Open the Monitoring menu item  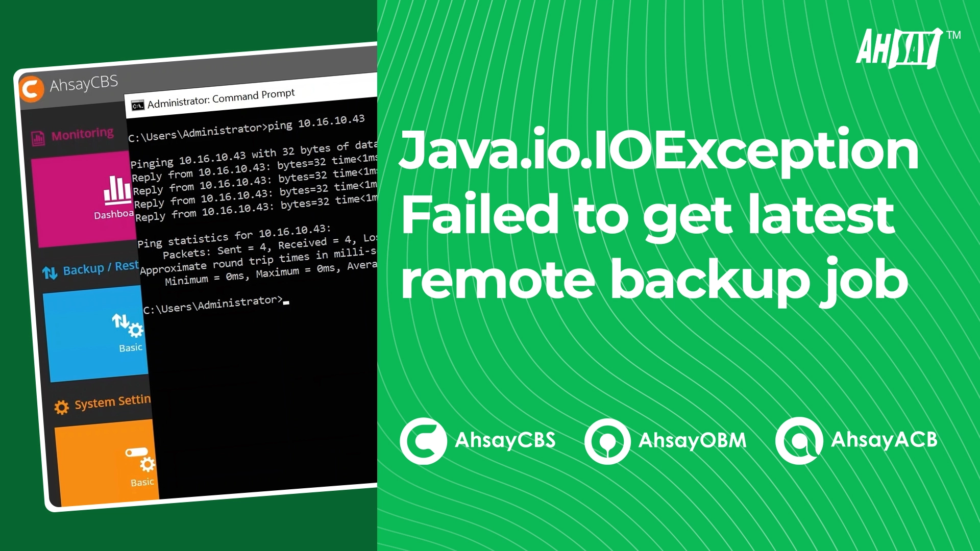(x=80, y=132)
